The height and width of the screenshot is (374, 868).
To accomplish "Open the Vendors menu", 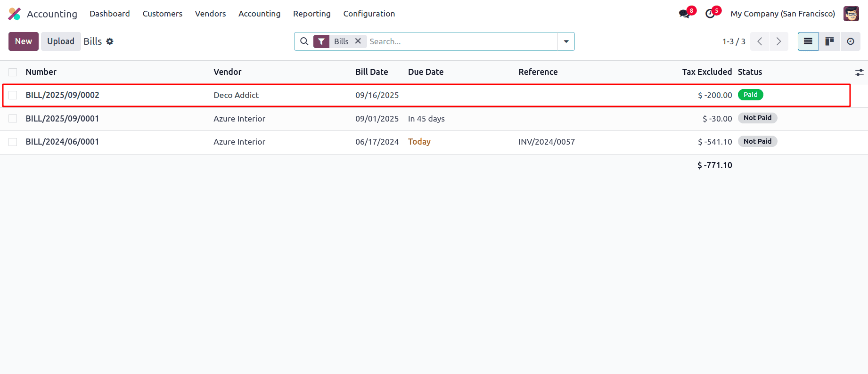I will [x=211, y=14].
